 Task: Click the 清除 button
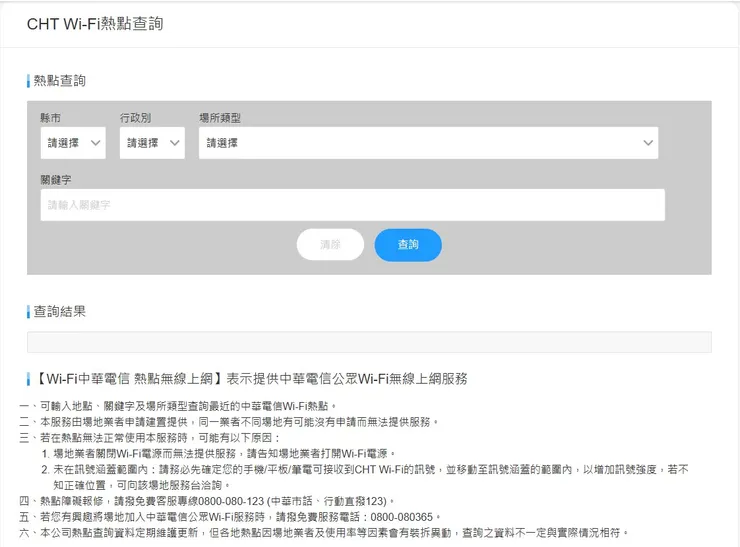click(330, 244)
